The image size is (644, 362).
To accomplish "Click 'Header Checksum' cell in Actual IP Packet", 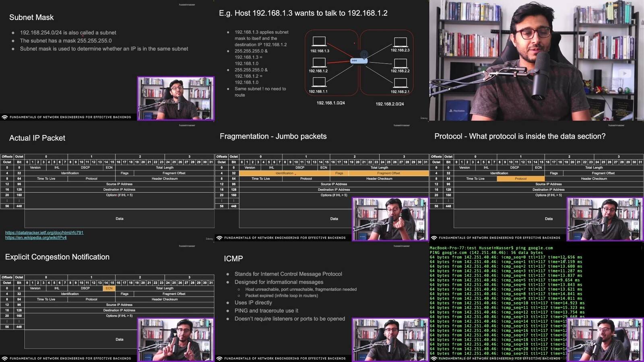I will click(x=165, y=178).
